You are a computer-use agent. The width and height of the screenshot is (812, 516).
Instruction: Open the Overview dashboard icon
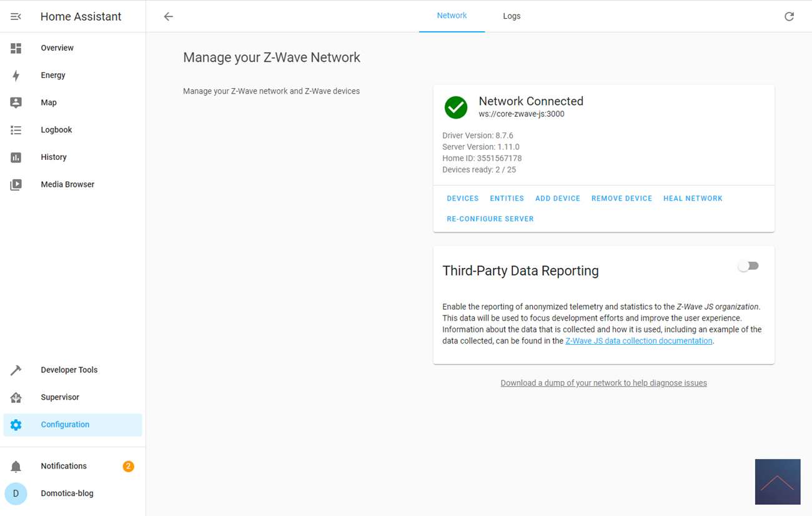(16, 48)
